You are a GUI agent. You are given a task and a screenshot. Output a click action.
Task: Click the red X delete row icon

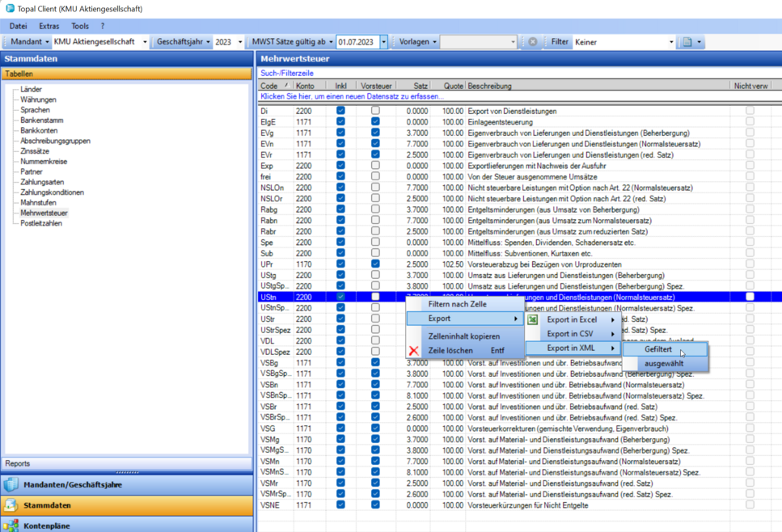pos(414,351)
